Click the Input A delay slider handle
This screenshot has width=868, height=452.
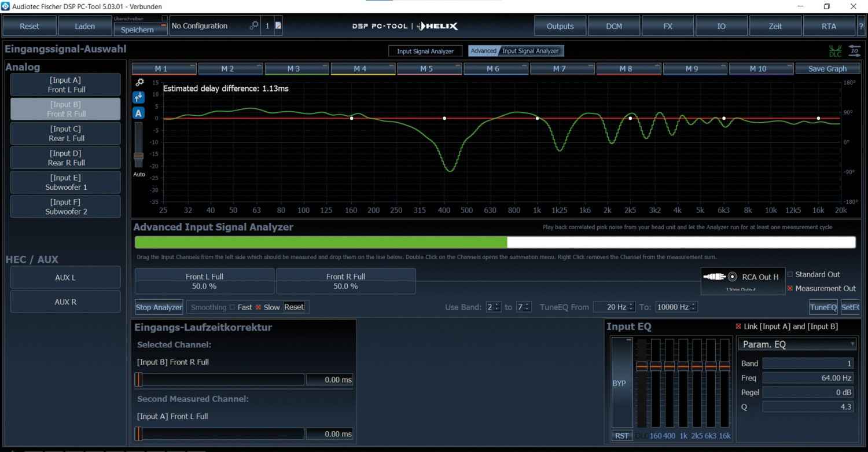click(139, 433)
